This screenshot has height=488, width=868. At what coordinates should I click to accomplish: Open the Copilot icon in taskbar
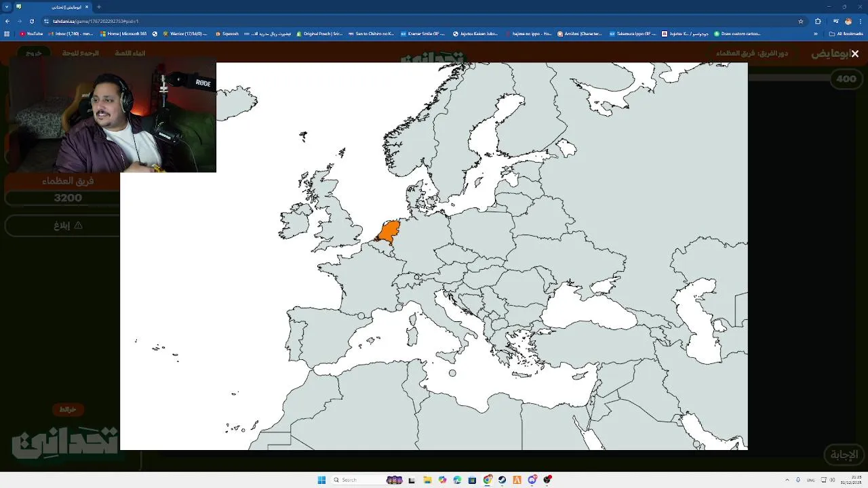442,480
